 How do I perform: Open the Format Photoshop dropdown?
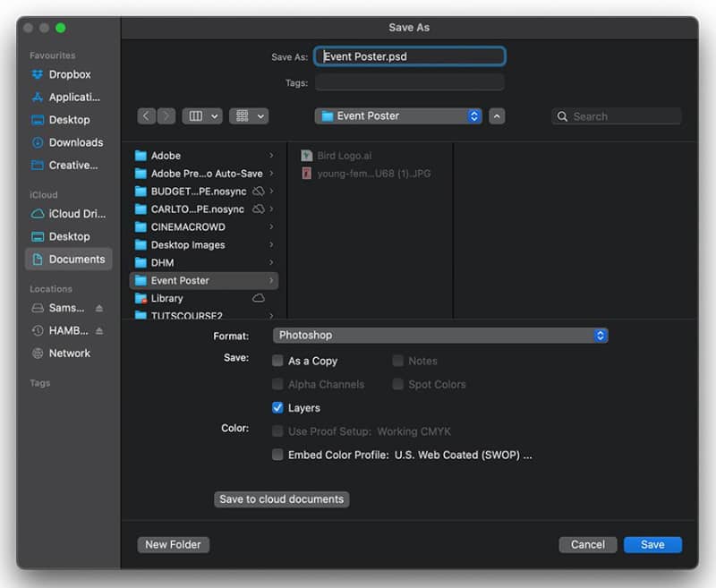coord(440,336)
